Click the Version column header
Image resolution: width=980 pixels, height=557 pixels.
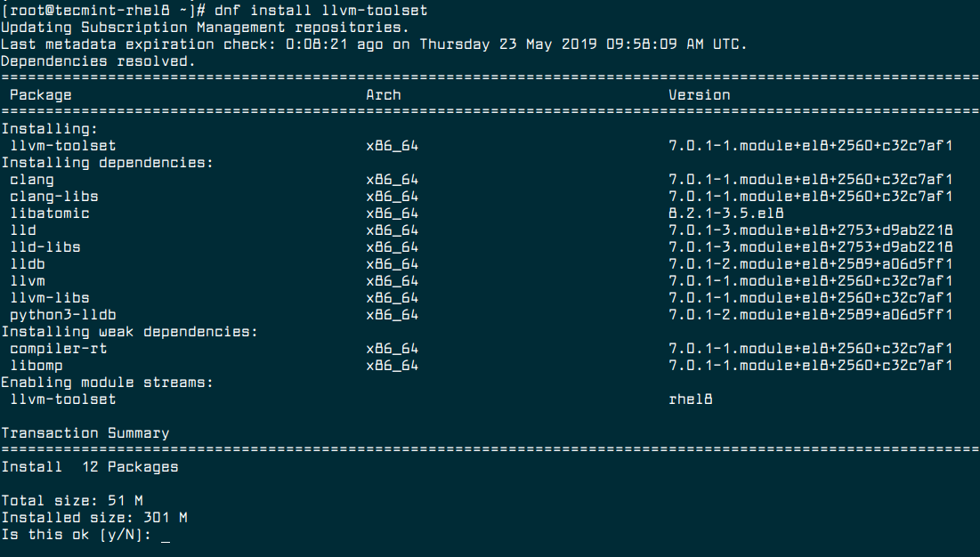coord(698,94)
